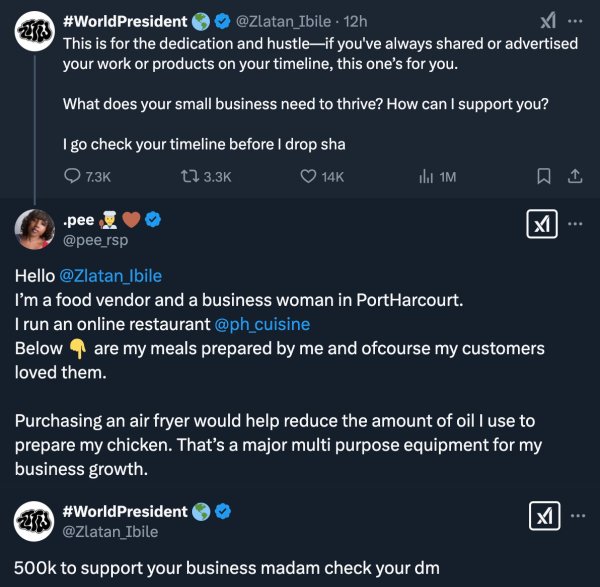Viewport: 600px width, 587px height.
Task: Like the top tweet with 14K hearts
Action: click(309, 176)
